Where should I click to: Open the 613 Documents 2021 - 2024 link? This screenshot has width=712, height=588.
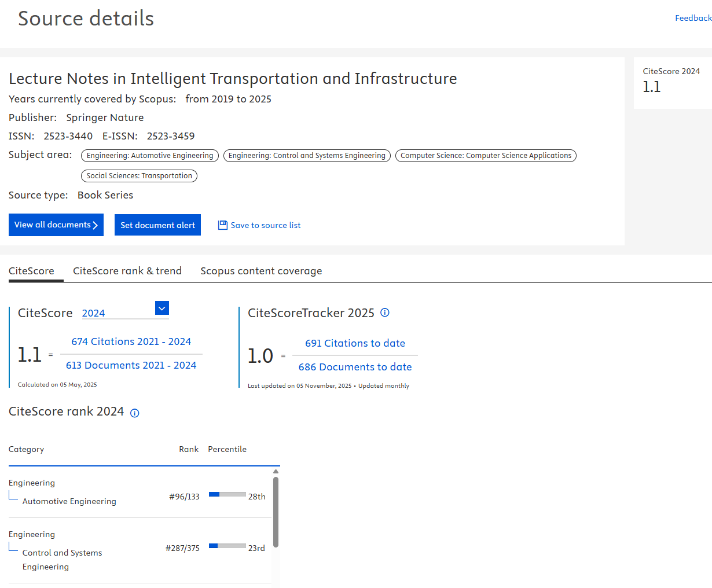click(x=131, y=365)
